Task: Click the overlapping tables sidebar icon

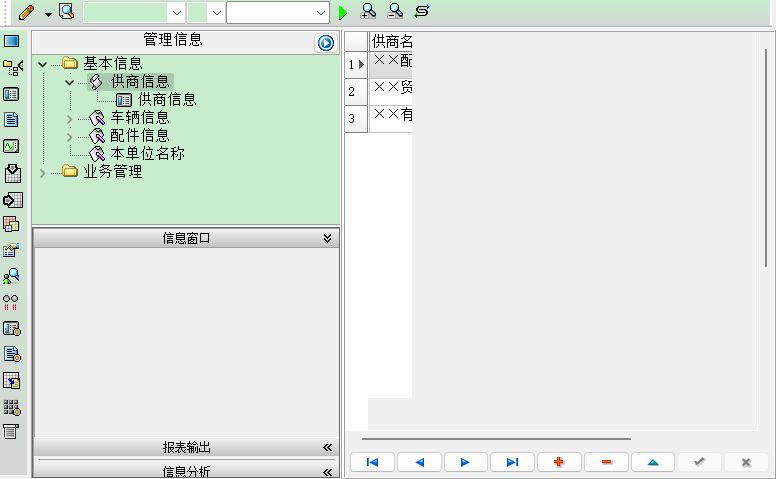Action: pyautogui.click(x=11, y=225)
